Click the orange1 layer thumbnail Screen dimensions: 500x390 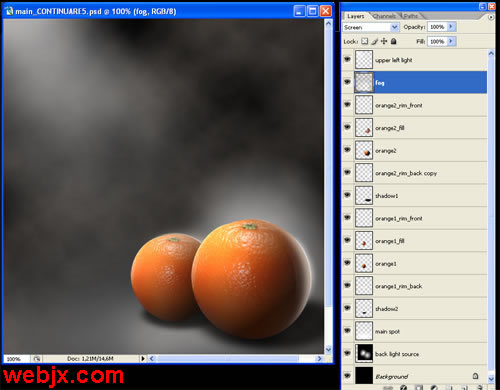[x=364, y=263]
